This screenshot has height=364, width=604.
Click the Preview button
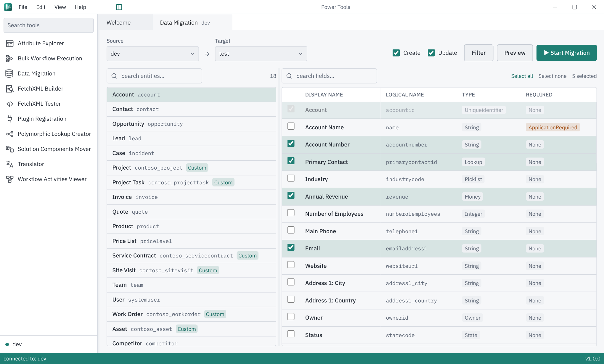[x=515, y=53]
